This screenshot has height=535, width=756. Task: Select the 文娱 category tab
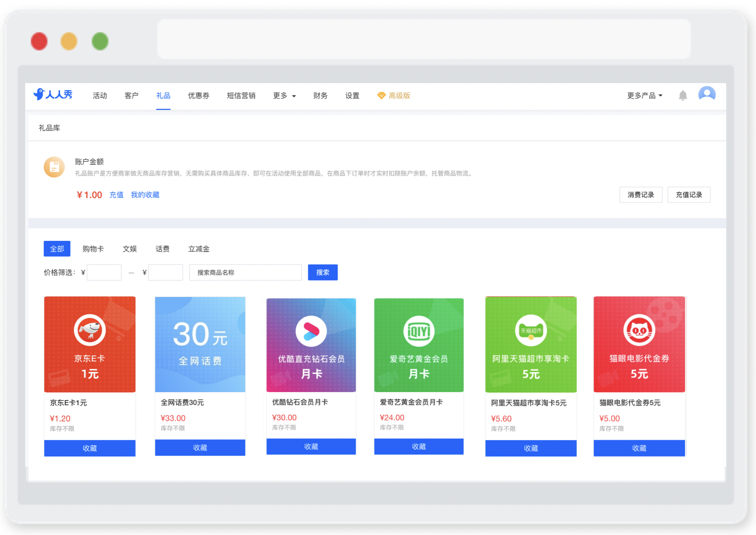(130, 249)
